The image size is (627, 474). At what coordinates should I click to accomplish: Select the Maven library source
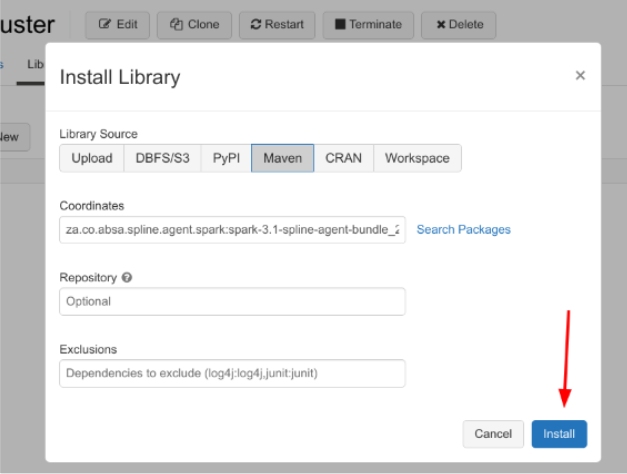coord(282,158)
